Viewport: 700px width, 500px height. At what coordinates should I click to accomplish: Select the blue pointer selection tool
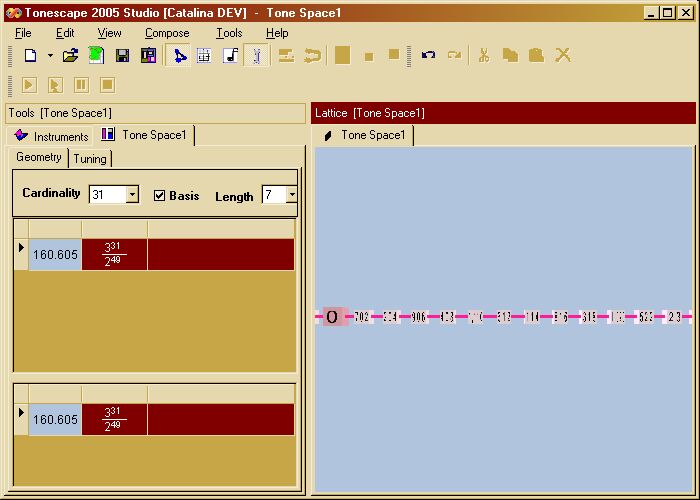[179, 56]
